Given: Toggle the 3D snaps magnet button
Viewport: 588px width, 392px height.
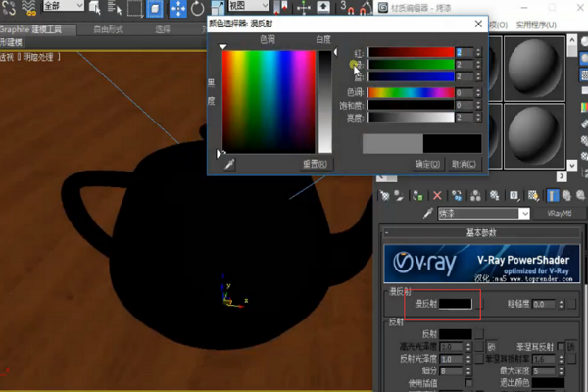Looking at the screenshot, I should click(347, 8).
